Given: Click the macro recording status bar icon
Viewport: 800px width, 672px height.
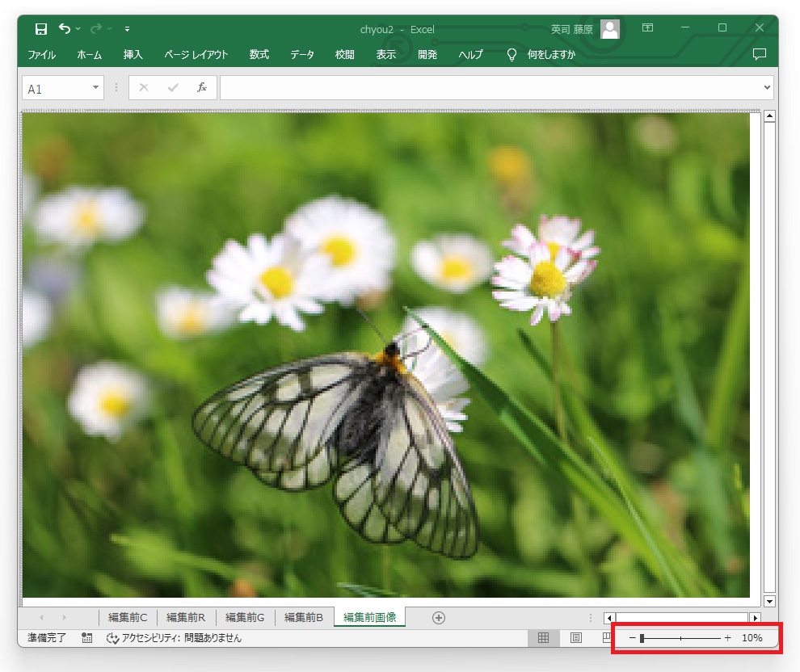Looking at the screenshot, I should click(86, 638).
